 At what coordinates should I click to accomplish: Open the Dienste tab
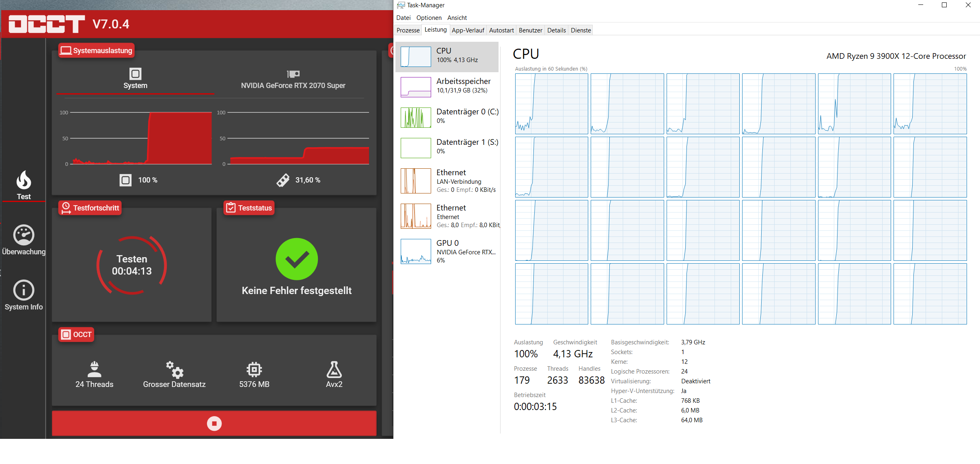pyautogui.click(x=581, y=30)
